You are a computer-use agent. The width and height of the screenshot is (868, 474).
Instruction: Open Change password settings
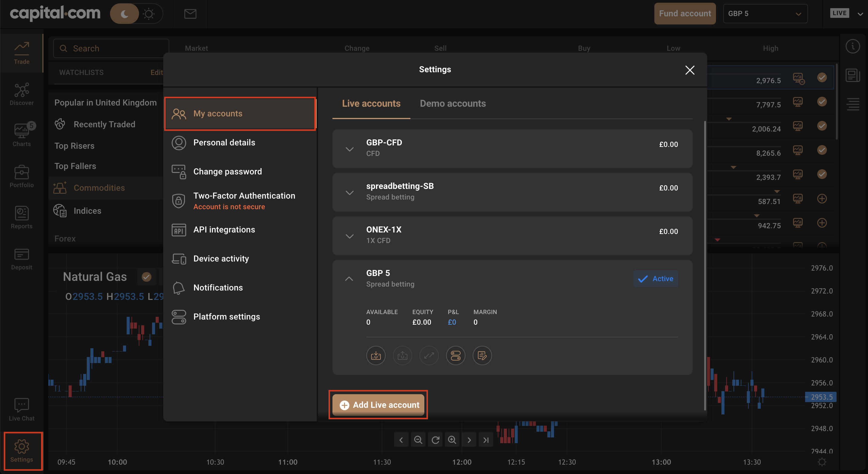click(240, 172)
